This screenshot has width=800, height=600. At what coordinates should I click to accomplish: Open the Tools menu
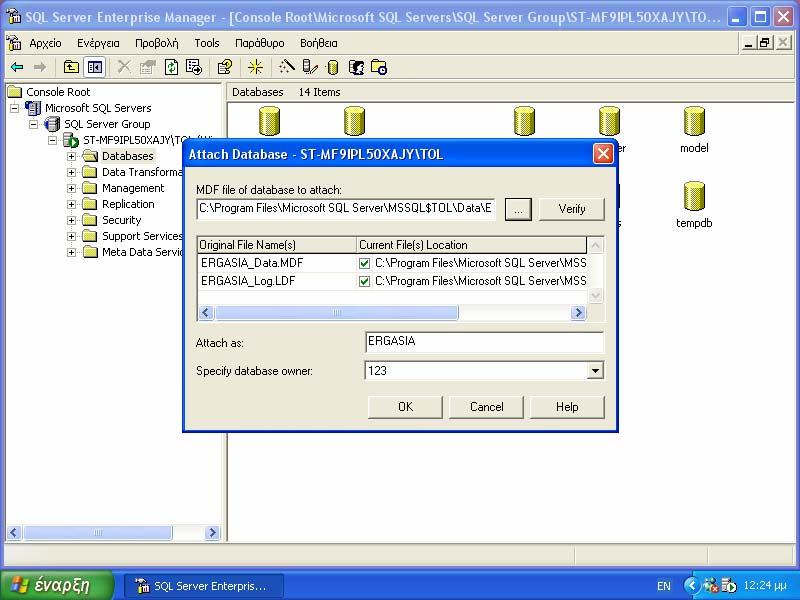pos(207,43)
